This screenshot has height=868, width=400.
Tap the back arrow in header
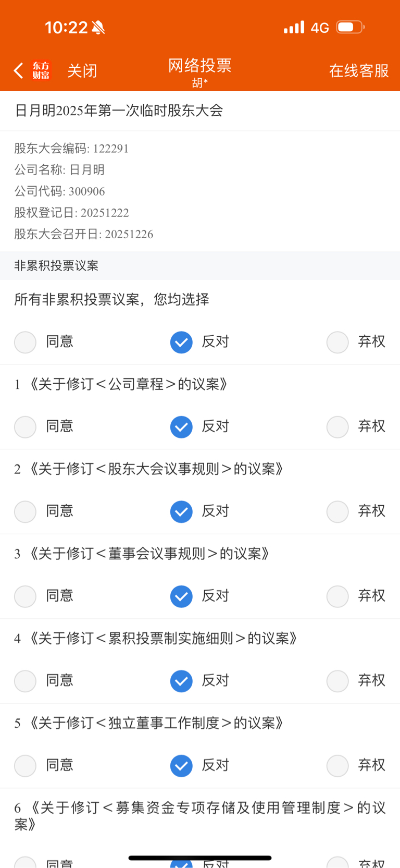click(19, 70)
